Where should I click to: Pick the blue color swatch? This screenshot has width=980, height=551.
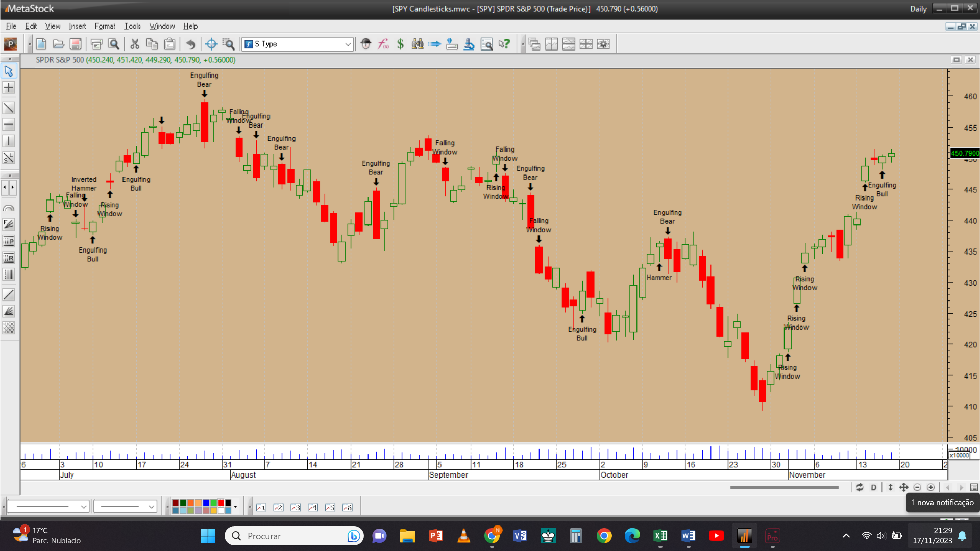206,503
